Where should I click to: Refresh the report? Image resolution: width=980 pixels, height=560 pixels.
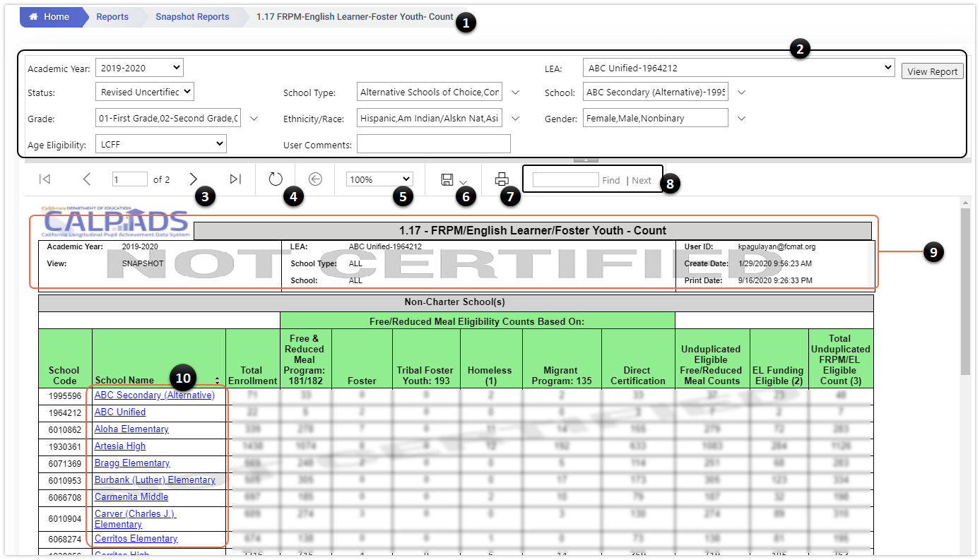tap(276, 179)
